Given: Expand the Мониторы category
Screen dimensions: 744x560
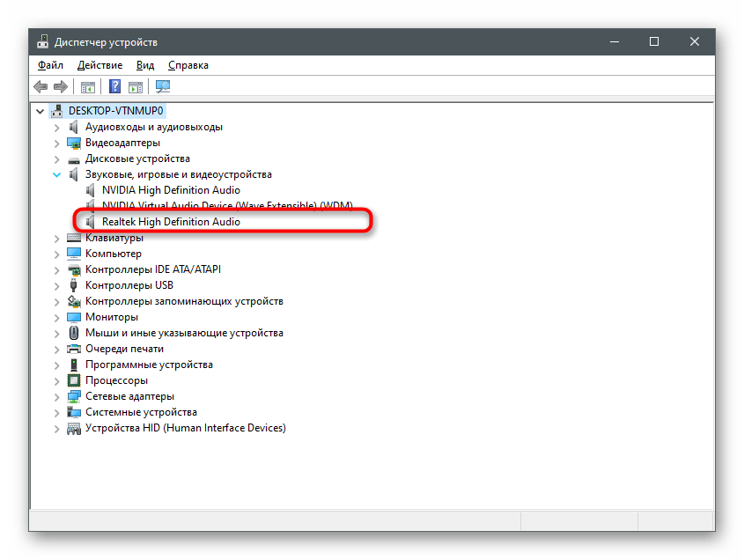Looking at the screenshot, I should [x=57, y=318].
